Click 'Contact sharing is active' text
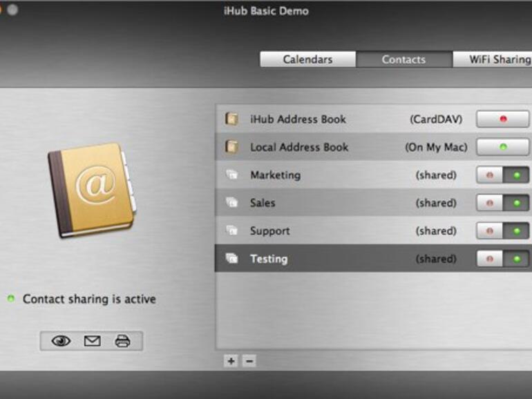 [89, 299]
